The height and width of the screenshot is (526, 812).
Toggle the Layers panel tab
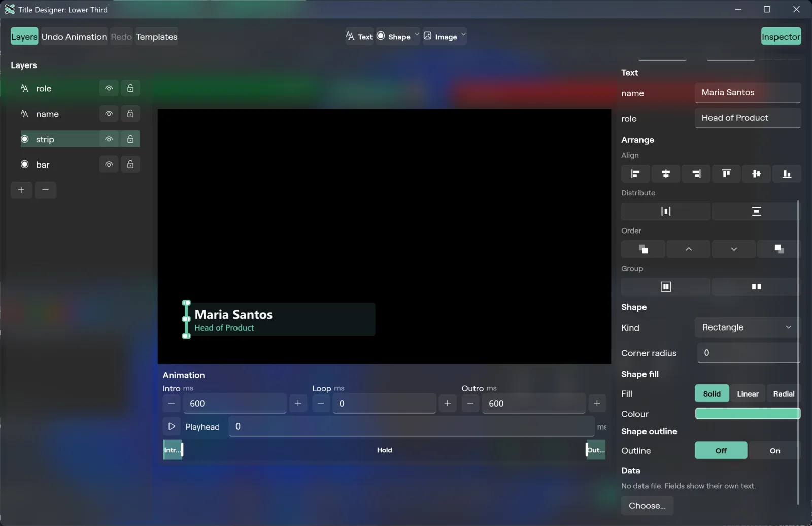tap(24, 37)
